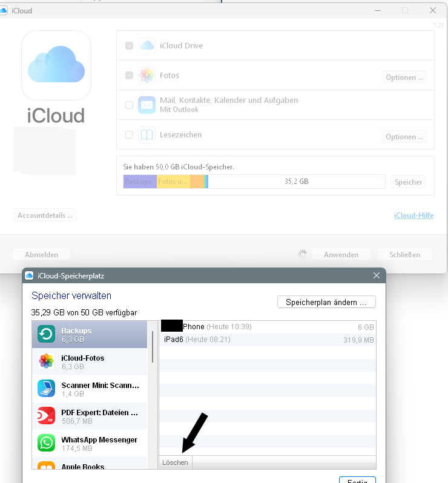Click the Backups segment of storage bar
The image size is (448, 483).
(140, 182)
